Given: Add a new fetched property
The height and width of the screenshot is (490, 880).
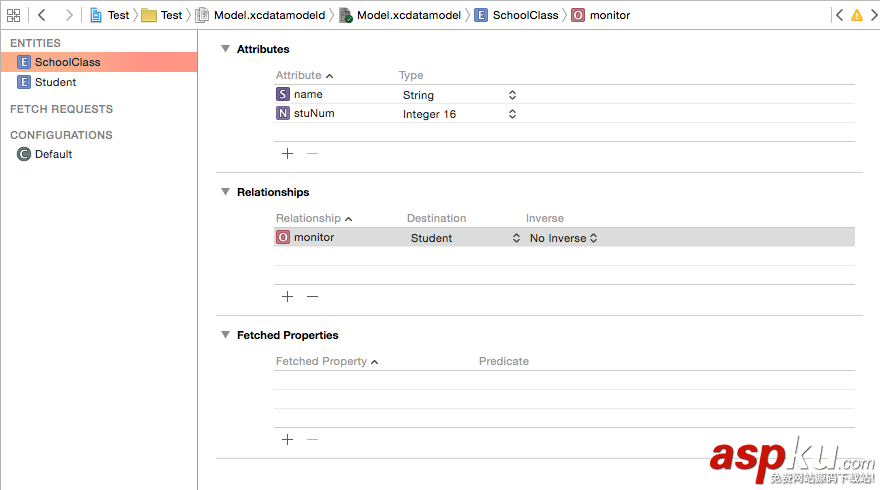Looking at the screenshot, I should coord(287,439).
